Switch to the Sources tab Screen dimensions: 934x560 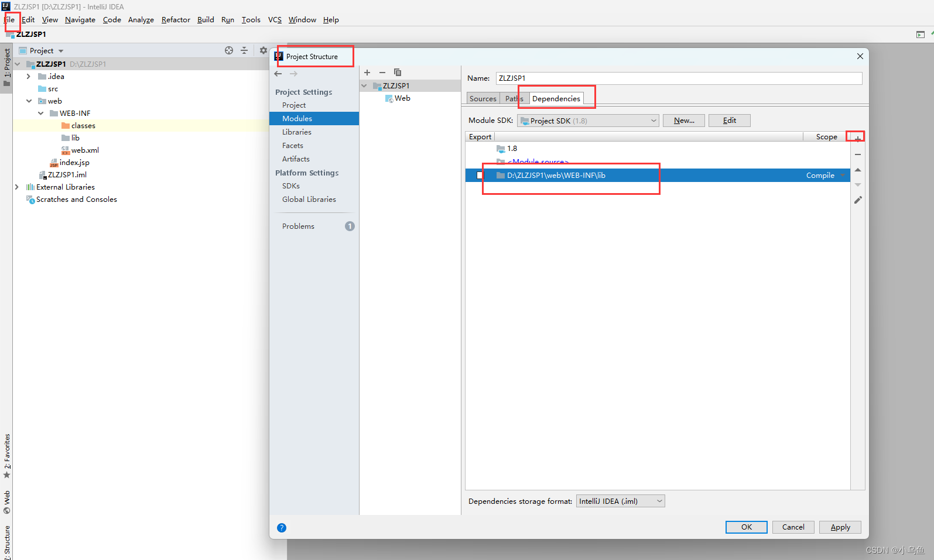(x=483, y=99)
